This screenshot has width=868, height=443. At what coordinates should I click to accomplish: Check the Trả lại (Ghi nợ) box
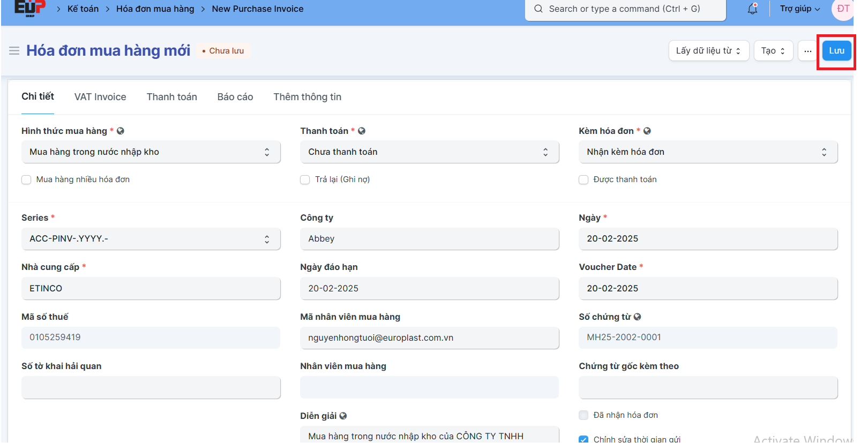point(305,179)
